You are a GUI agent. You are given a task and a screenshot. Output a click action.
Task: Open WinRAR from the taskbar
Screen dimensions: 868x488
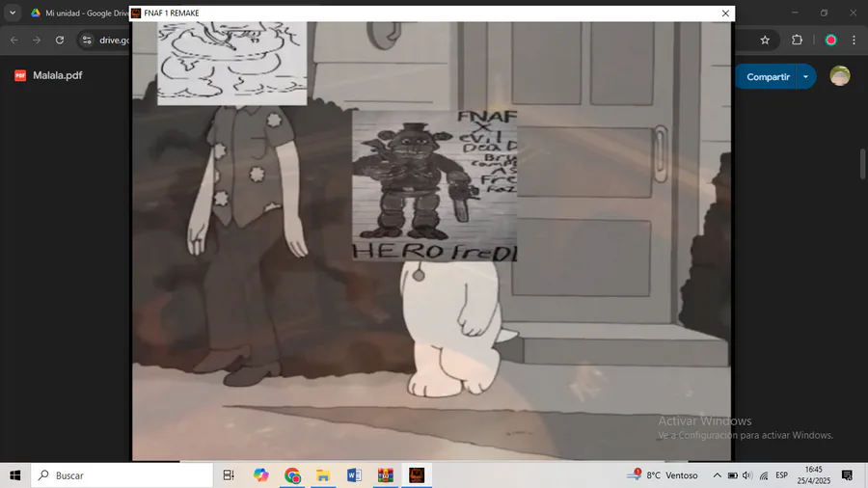click(x=385, y=475)
